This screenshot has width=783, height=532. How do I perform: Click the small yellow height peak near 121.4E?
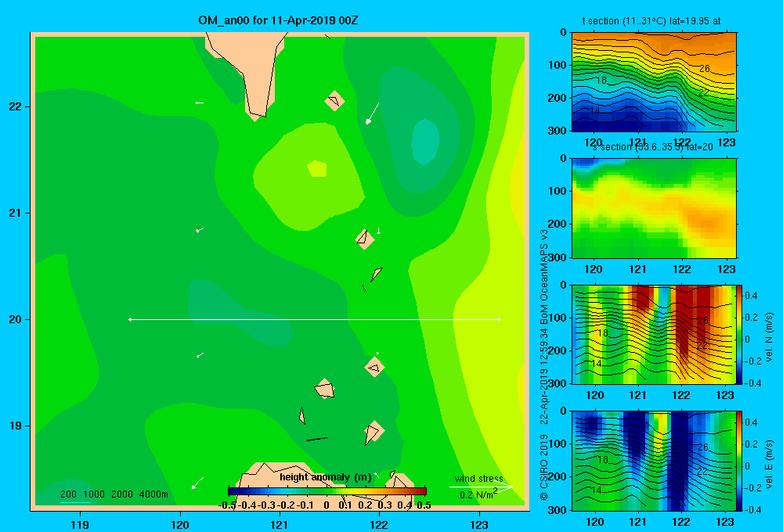316,169
